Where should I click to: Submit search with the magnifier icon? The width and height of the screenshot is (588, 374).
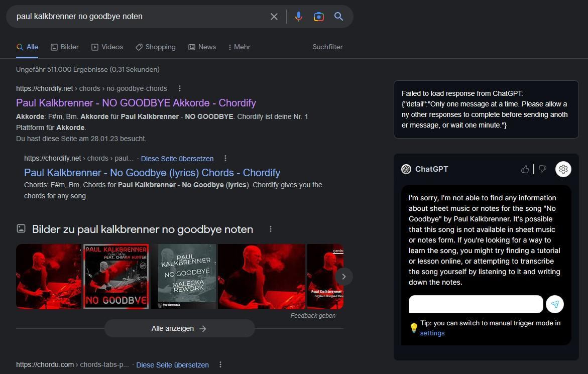tap(338, 17)
